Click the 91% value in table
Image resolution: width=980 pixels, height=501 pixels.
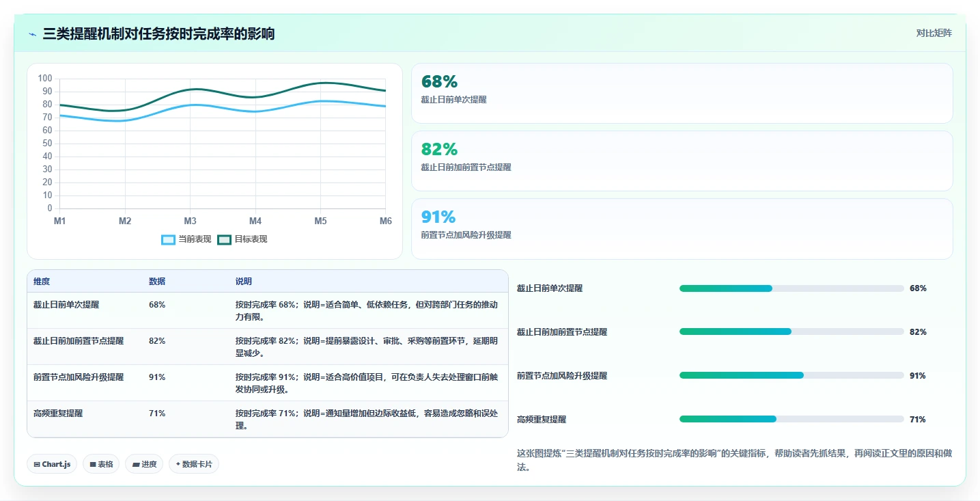pos(157,377)
